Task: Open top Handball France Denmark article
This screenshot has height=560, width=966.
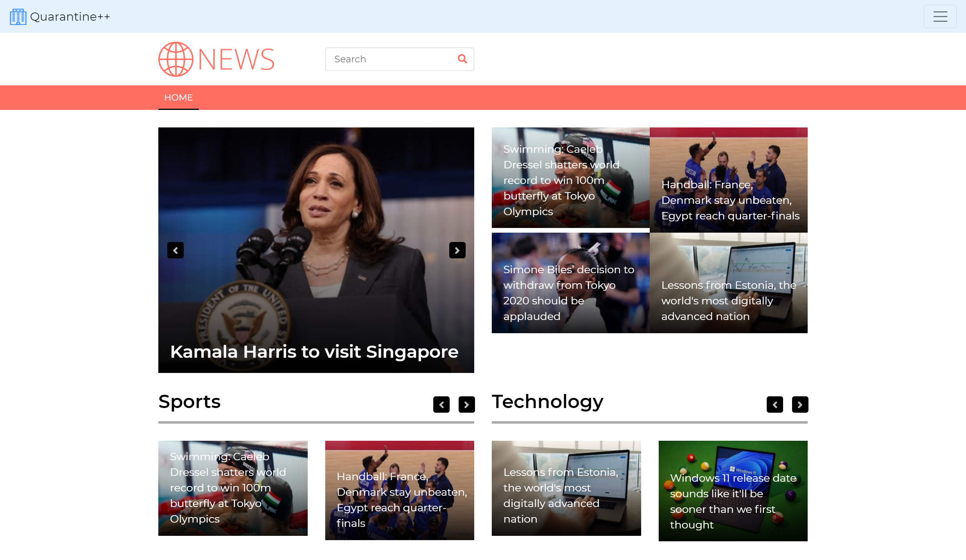Action: 730,200
